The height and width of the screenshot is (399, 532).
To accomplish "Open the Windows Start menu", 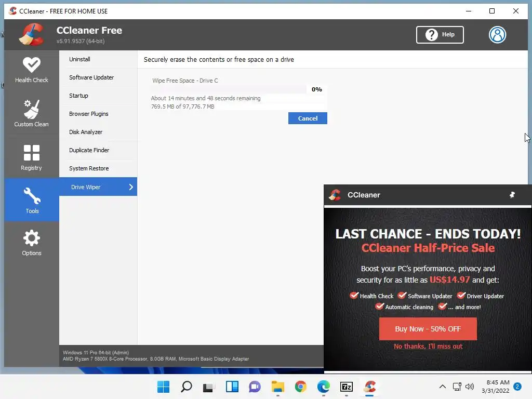I will 163,387.
